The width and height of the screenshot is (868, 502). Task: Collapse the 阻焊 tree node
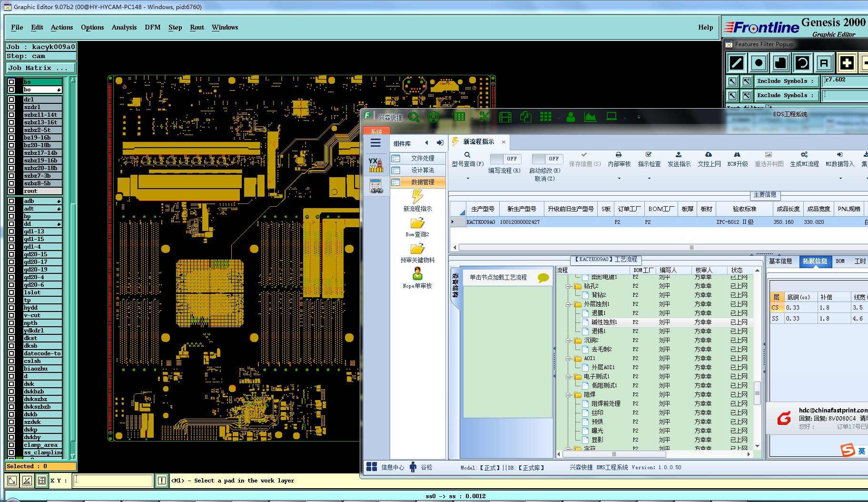coord(568,395)
